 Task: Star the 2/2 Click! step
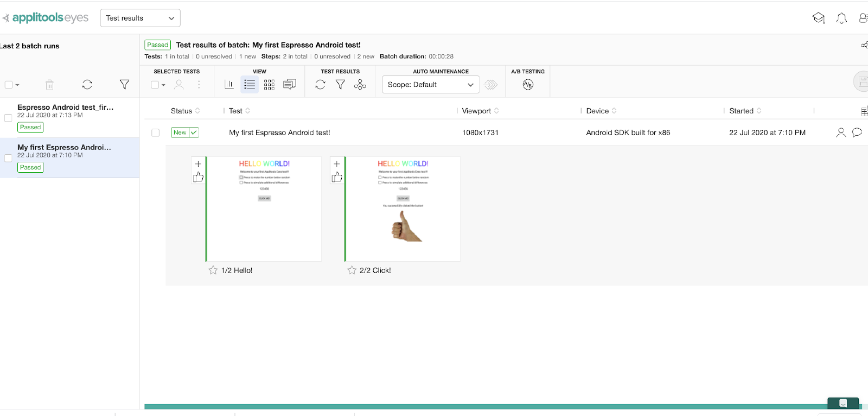coord(352,270)
